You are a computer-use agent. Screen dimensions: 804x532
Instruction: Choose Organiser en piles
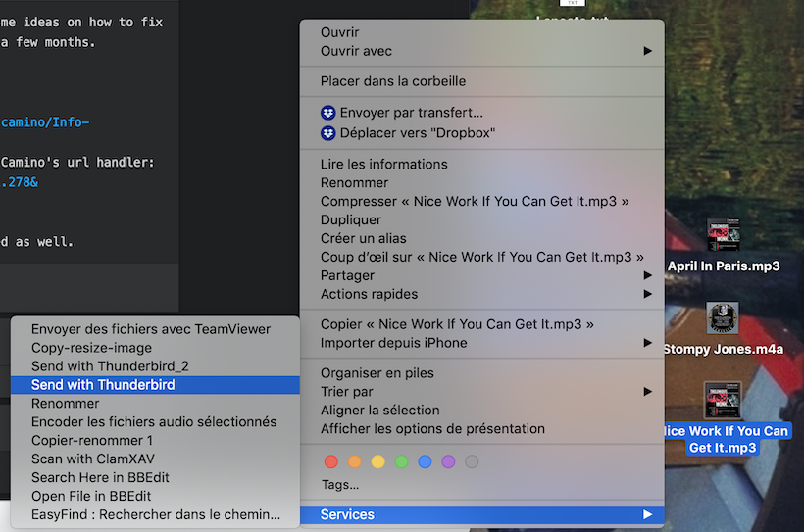pyautogui.click(x=482, y=373)
